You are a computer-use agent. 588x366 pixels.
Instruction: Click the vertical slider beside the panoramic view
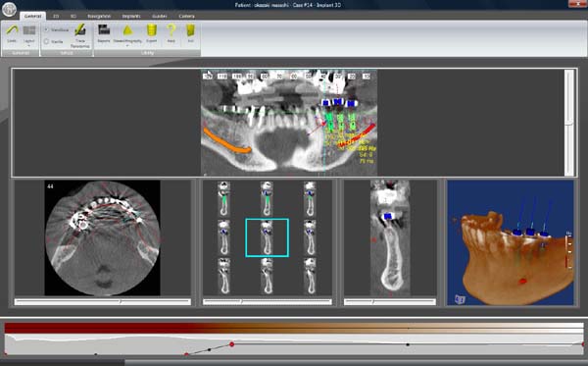click(x=569, y=123)
